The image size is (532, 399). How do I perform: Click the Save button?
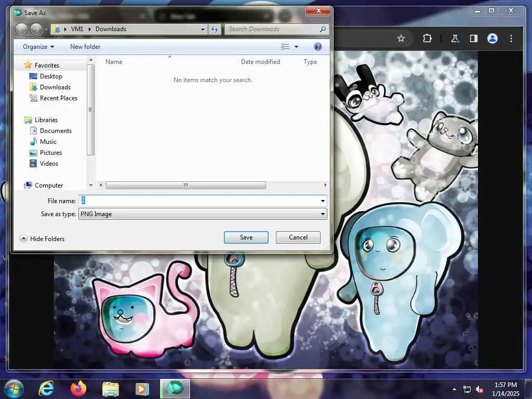point(246,237)
